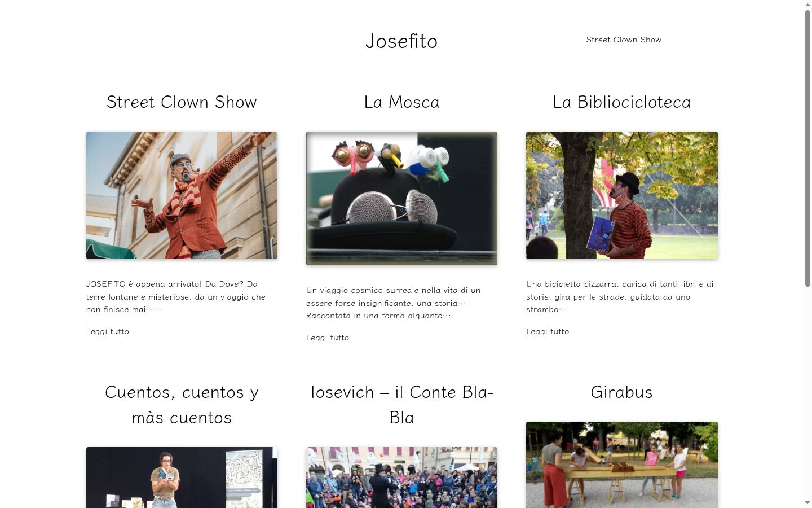Click the JOSEFITO è appena arrivato excerpt

coord(176,297)
